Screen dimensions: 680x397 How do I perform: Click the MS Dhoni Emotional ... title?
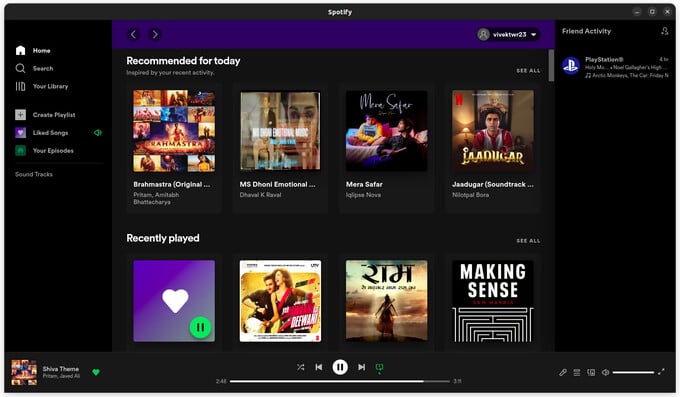[278, 184]
